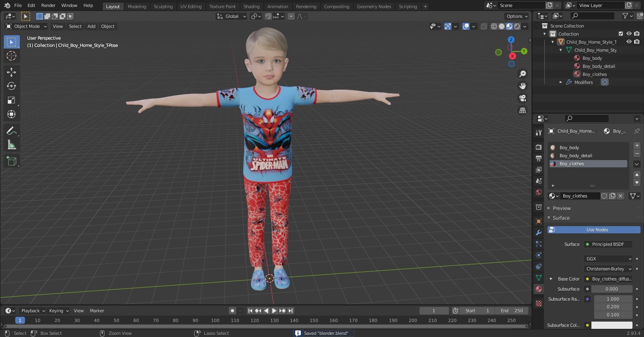Image resolution: width=644 pixels, height=337 pixels.
Task: Open the Render properties tab
Action: 539,147
